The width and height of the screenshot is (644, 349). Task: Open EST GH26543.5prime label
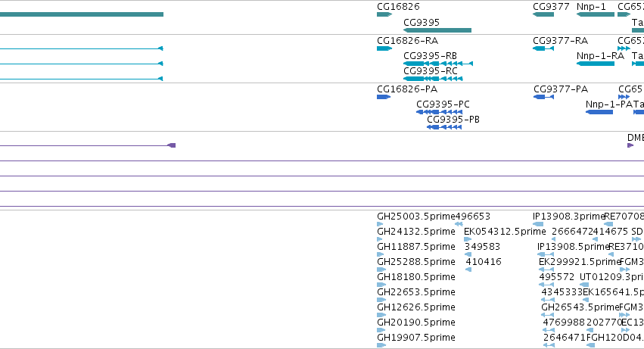(580, 307)
